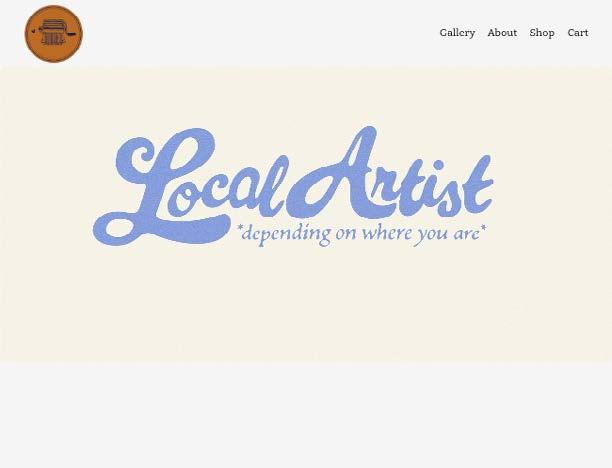Click the Local Artist script headline
The image size is (612, 468).
click(x=293, y=185)
